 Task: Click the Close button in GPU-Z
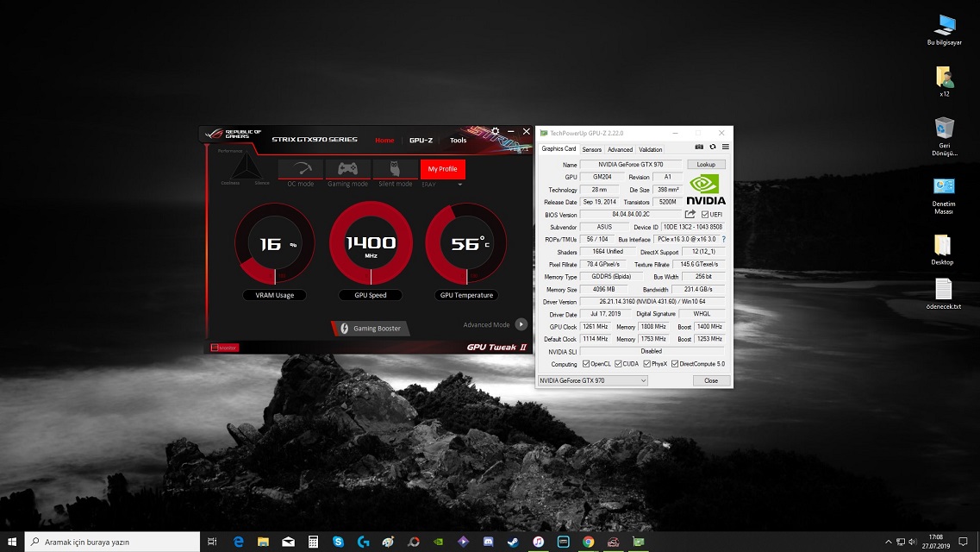(x=711, y=380)
